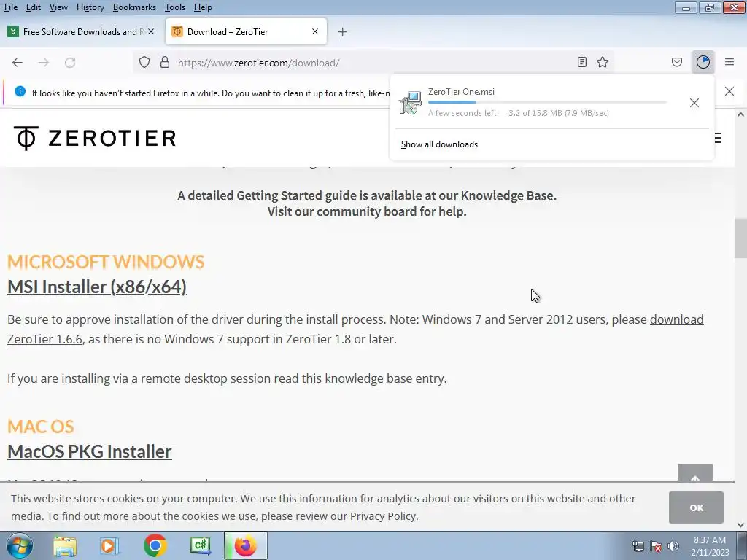Viewport: 747px width, 560px height.
Task: Show site security padlock info
Action: click(x=165, y=63)
